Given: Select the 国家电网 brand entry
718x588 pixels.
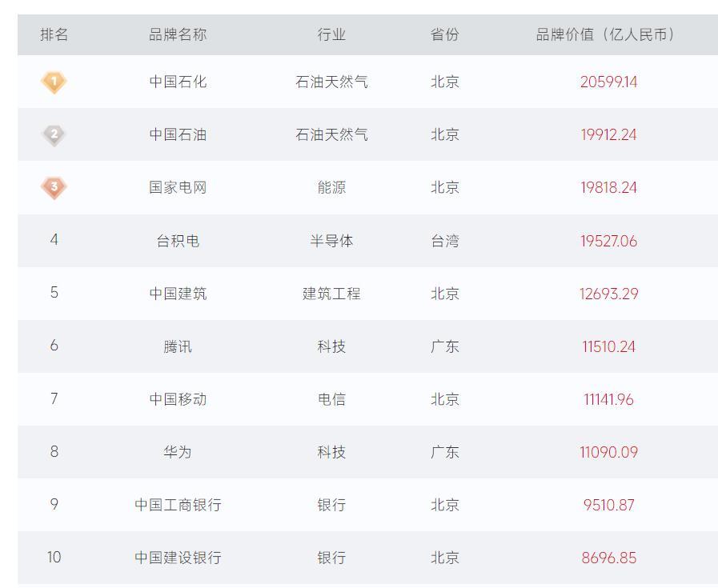Looking at the screenshot, I should click(x=178, y=187).
